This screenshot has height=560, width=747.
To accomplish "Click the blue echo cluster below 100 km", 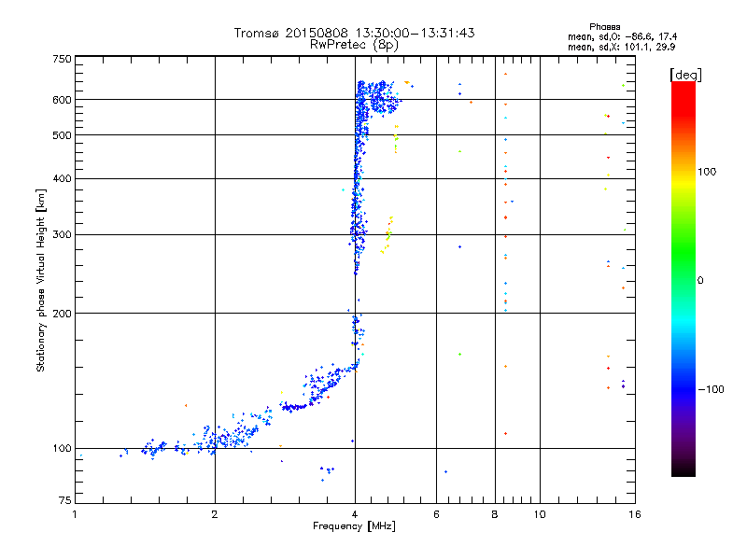I will [x=326, y=473].
